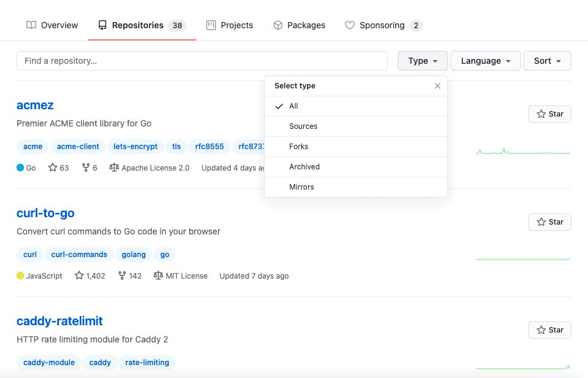The width and height of the screenshot is (588, 378).
Task: Click the star count icon for acmez
Action: coord(53,168)
